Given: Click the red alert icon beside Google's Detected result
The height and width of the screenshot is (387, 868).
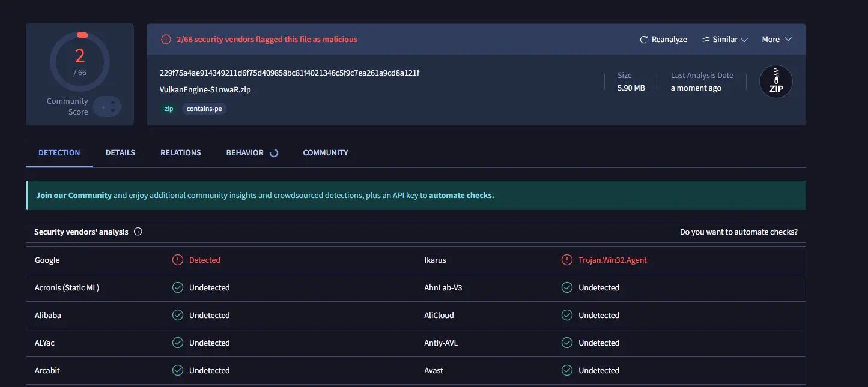Looking at the screenshot, I should pyautogui.click(x=178, y=260).
